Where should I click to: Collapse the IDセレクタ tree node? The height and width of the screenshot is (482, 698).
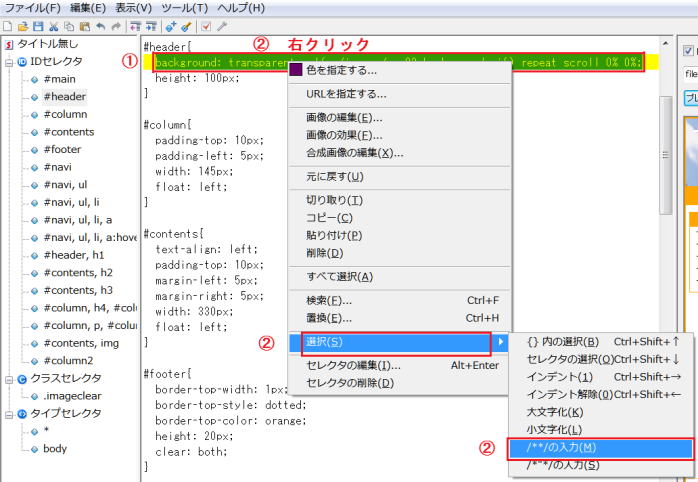click(8, 62)
